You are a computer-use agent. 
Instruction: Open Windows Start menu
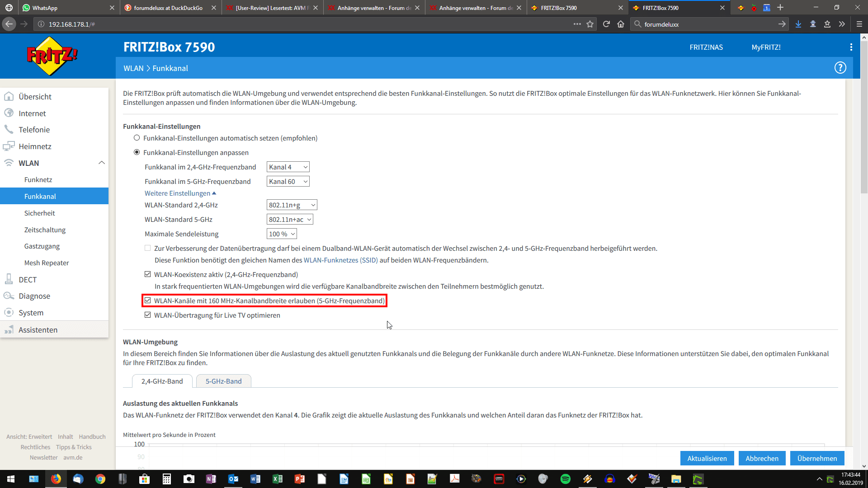(11, 479)
